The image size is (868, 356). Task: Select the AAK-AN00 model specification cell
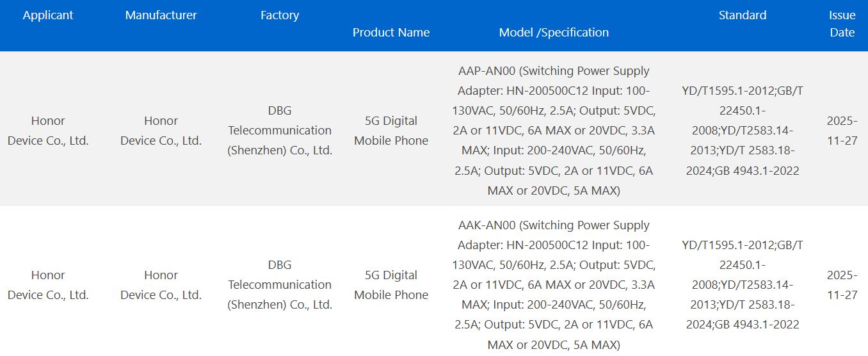(x=554, y=285)
